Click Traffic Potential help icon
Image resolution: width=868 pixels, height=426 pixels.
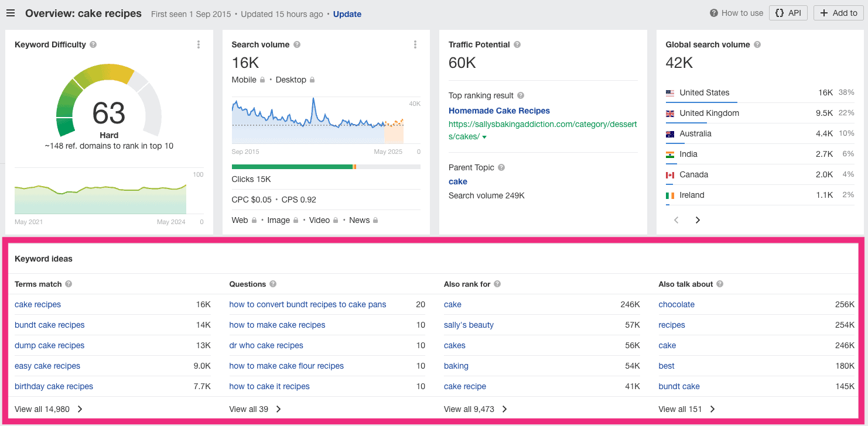[517, 44]
